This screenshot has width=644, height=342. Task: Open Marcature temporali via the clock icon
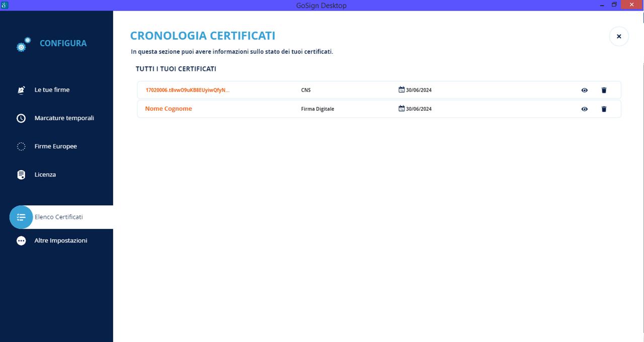(21, 118)
